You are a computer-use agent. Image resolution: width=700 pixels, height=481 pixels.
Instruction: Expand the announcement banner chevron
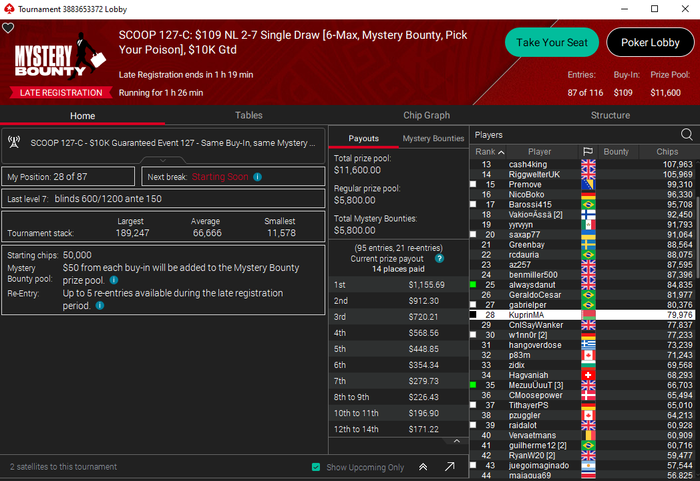pos(163,160)
